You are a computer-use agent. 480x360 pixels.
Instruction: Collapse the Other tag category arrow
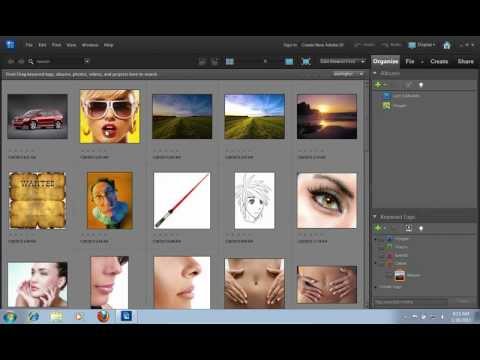[x=375, y=263]
